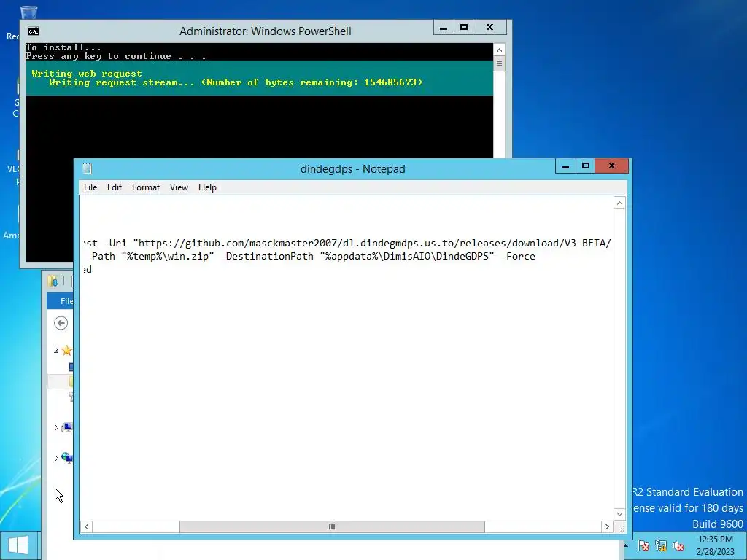Click Notepad's vertical scroll down arrow
747x560 pixels.
pos(619,514)
